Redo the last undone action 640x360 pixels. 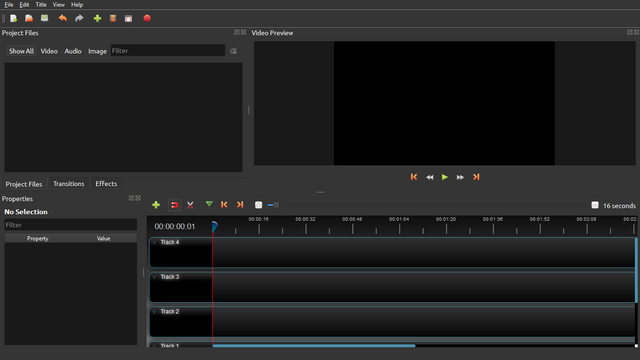pyautogui.click(x=79, y=18)
